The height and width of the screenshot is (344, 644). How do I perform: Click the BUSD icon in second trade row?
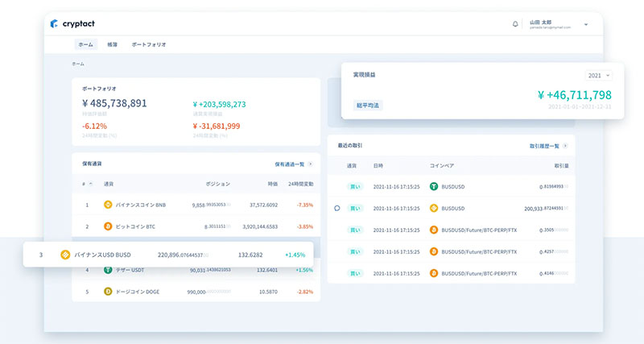click(x=434, y=209)
